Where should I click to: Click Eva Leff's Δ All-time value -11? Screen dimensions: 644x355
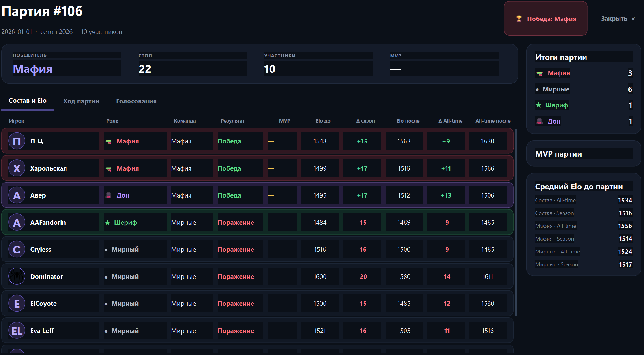pyautogui.click(x=446, y=331)
